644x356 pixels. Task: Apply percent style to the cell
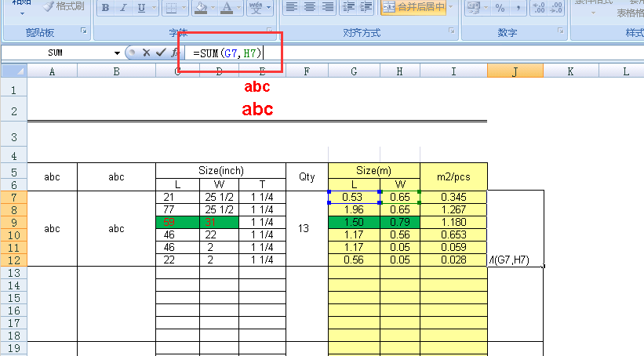499,8
